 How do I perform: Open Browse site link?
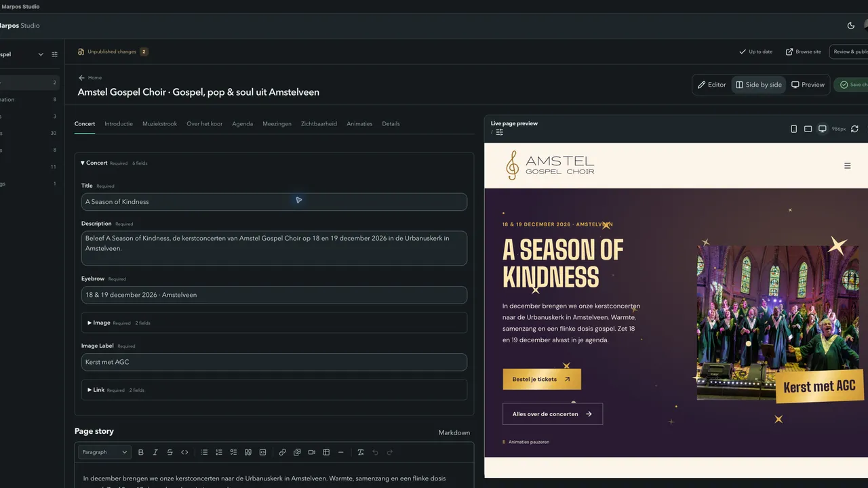(x=804, y=52)
